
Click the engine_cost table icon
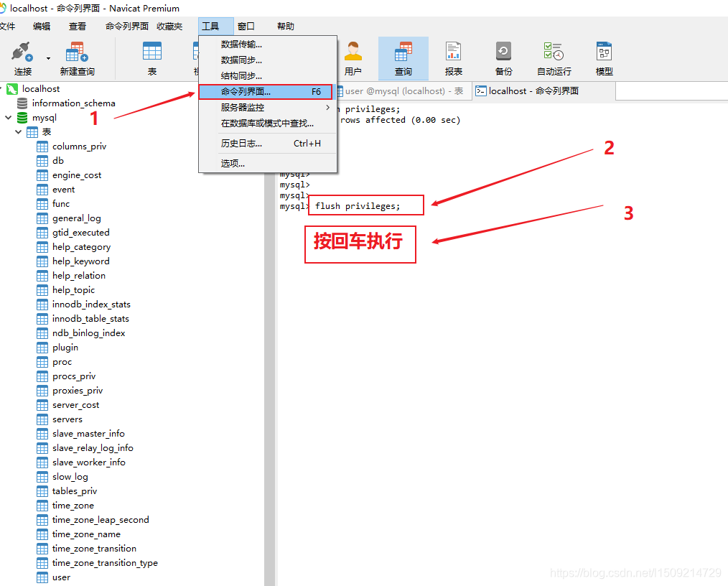pyautogui.click(x=42, y=175)
